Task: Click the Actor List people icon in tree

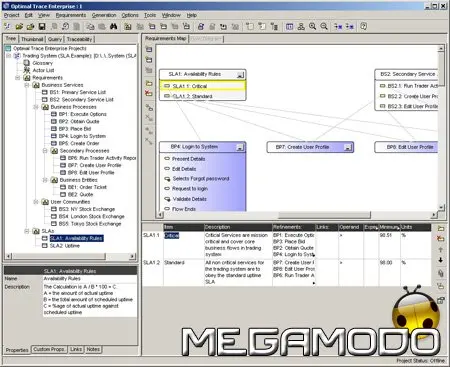Action: point(27,70)
